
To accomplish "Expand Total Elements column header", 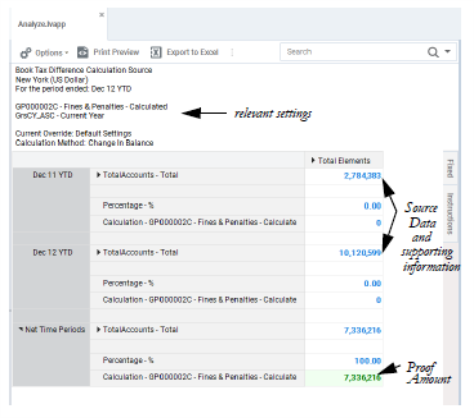I will (x=313, y=160).
